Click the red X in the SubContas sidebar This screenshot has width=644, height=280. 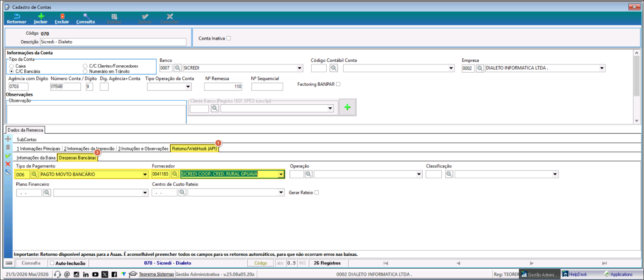pyautogui.click(x=8, y=164)
